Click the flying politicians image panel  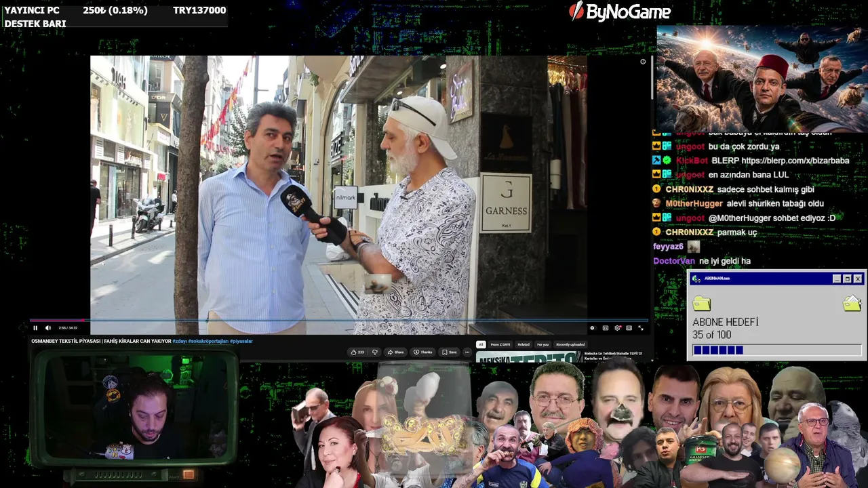[762, 79]
